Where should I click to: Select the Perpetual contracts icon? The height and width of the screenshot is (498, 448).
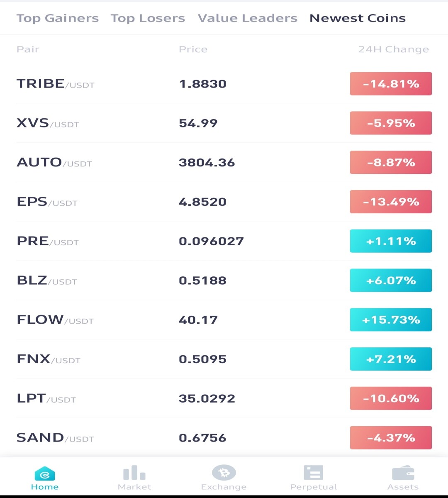click(314, 473)
